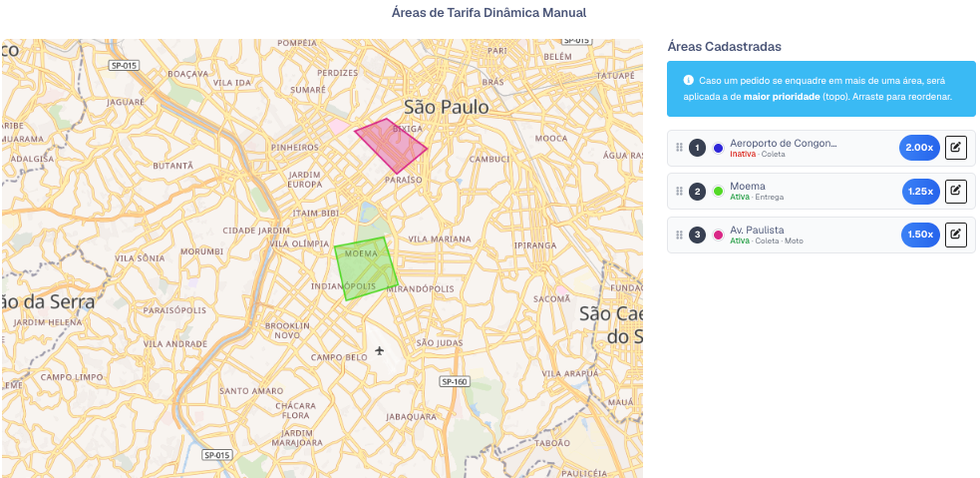Click the Ativa status under Moema

click(740, 197)
